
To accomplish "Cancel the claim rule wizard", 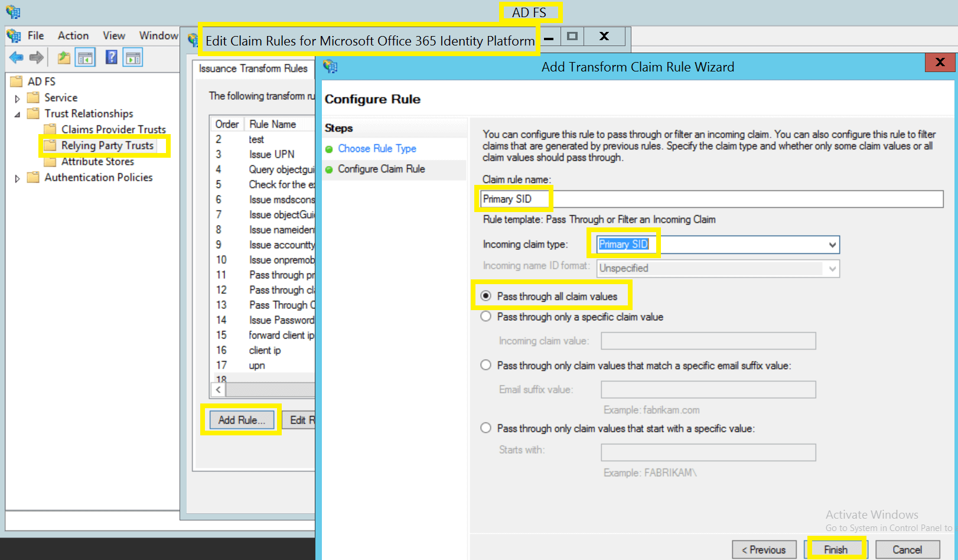I will pos(907,550).
